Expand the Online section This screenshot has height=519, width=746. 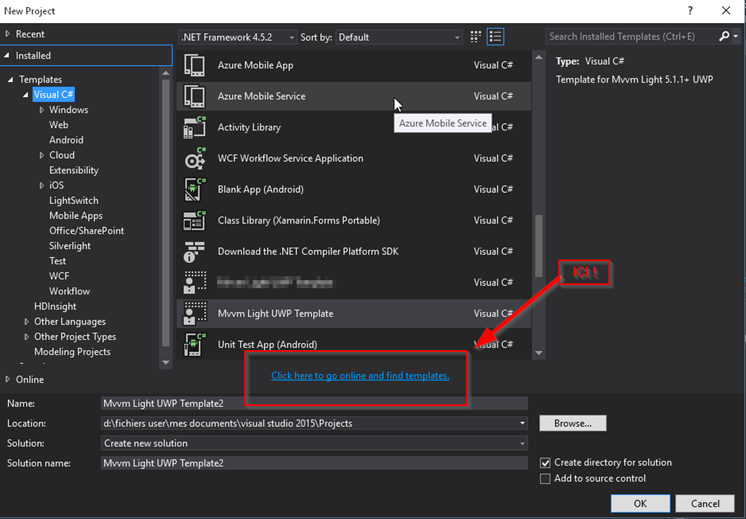pyautogui.click(x=7, y=379)
